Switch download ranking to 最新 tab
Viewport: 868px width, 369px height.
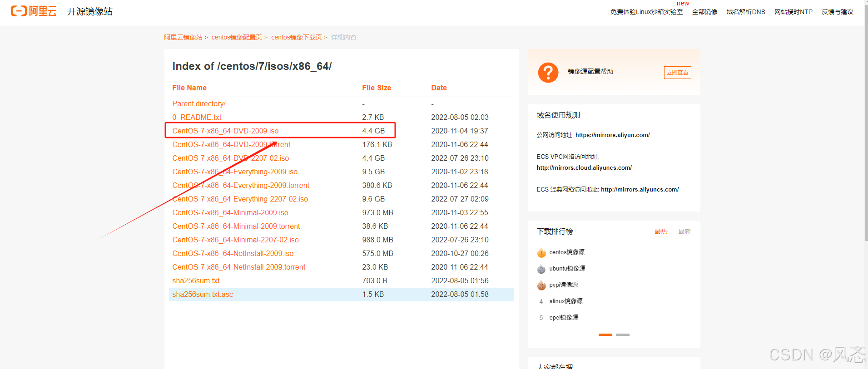point(684,231)
